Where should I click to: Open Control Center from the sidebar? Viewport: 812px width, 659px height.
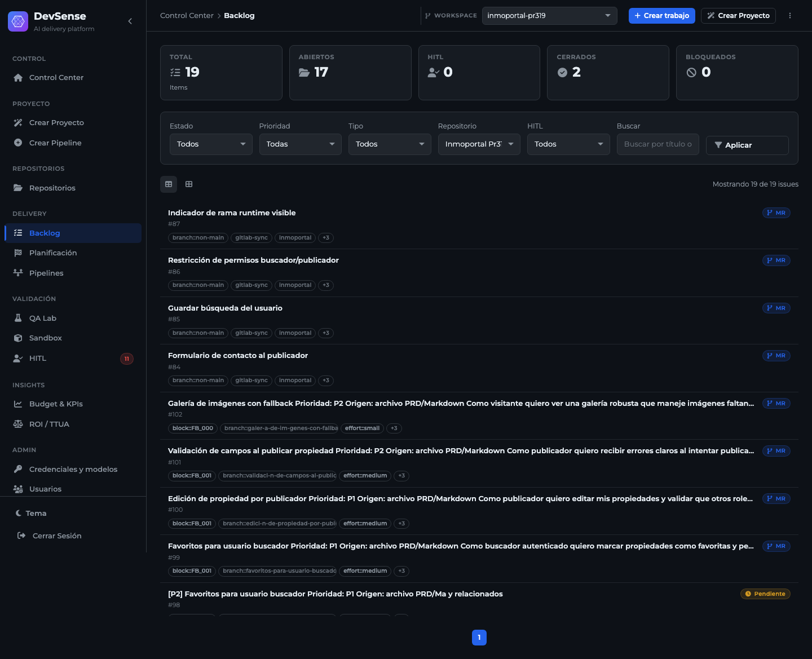tap(73, 78)
